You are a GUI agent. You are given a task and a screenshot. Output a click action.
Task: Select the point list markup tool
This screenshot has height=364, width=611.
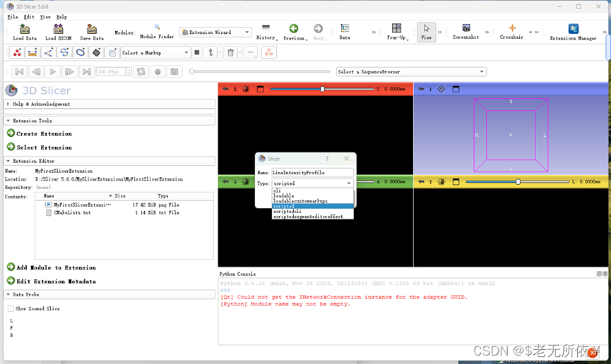(17, 53)
